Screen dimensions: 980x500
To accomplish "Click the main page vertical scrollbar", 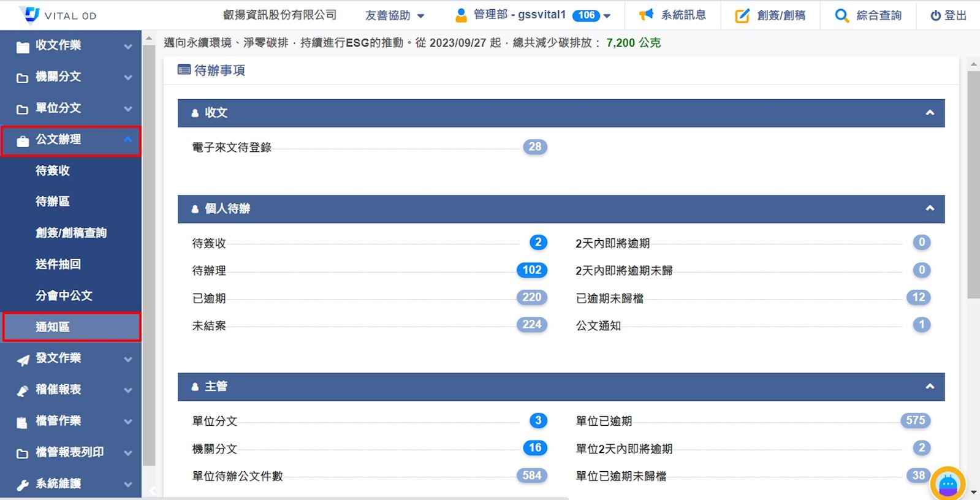I will [x=973, y=184].
